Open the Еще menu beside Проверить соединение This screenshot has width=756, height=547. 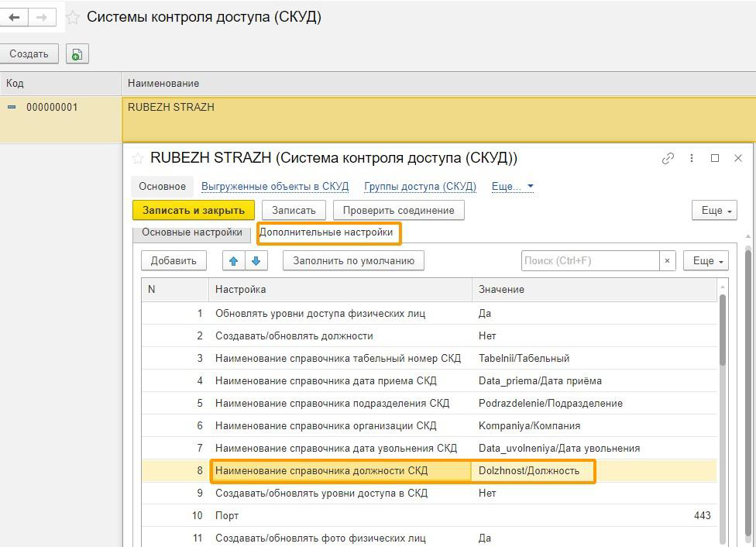click(x=713, y=211)
